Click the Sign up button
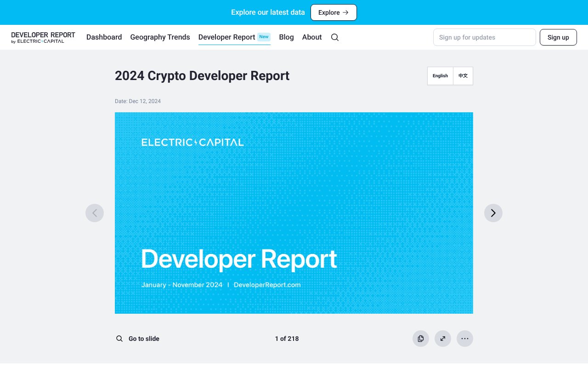 [x=558, y=37]
